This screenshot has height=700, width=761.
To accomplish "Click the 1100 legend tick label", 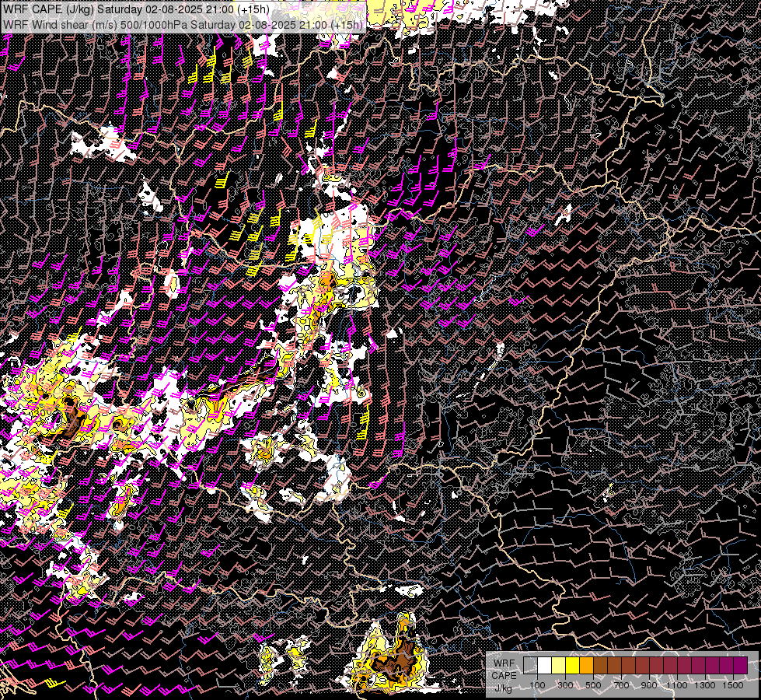I will 677,685.
